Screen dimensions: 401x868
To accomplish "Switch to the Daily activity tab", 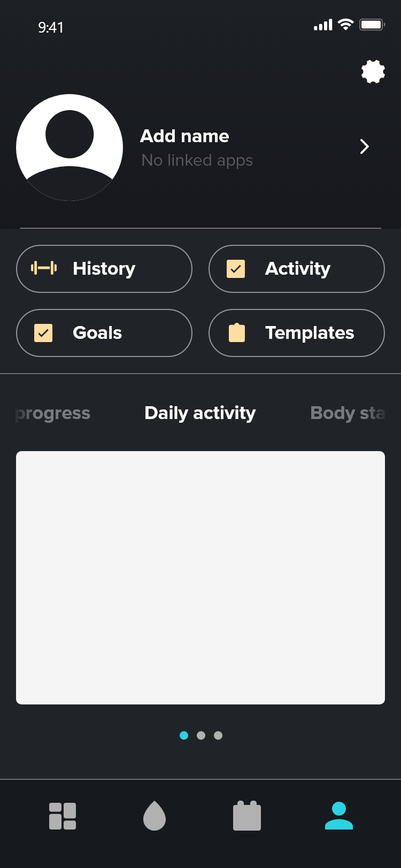I will click(x=200, y=413).
